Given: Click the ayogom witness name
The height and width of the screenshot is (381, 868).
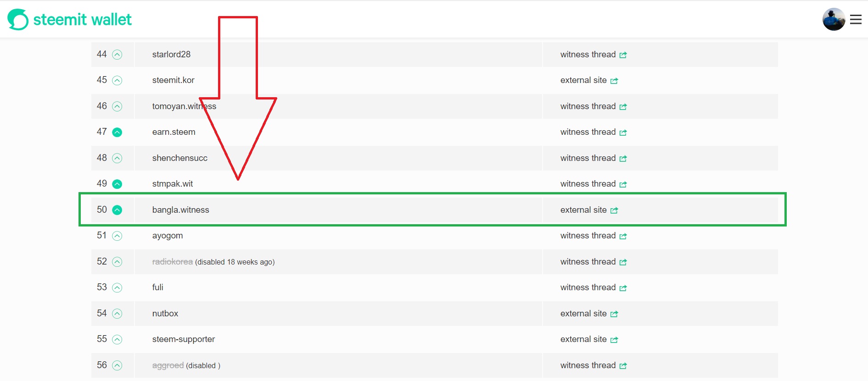Looking at the screenshot, I should pos(168,236).
